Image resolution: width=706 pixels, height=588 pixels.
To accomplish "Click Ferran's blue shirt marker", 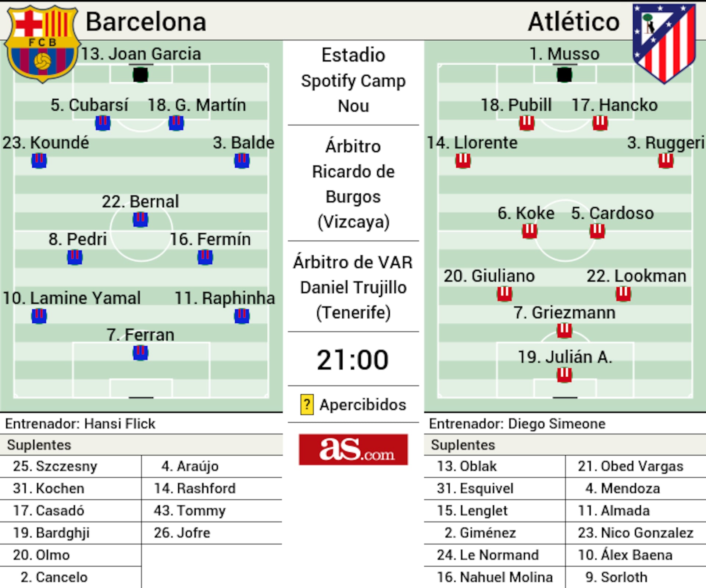I will pos(140,352).
